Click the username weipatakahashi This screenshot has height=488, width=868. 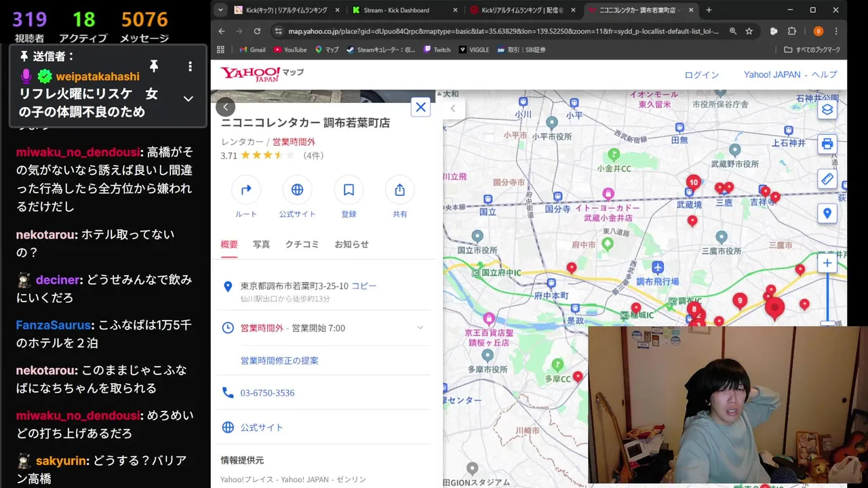click(x=98, y=77)
